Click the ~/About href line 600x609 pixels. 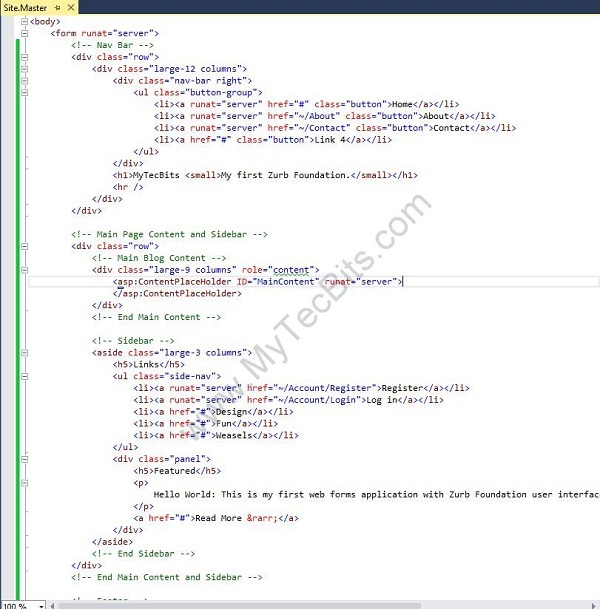324,116
